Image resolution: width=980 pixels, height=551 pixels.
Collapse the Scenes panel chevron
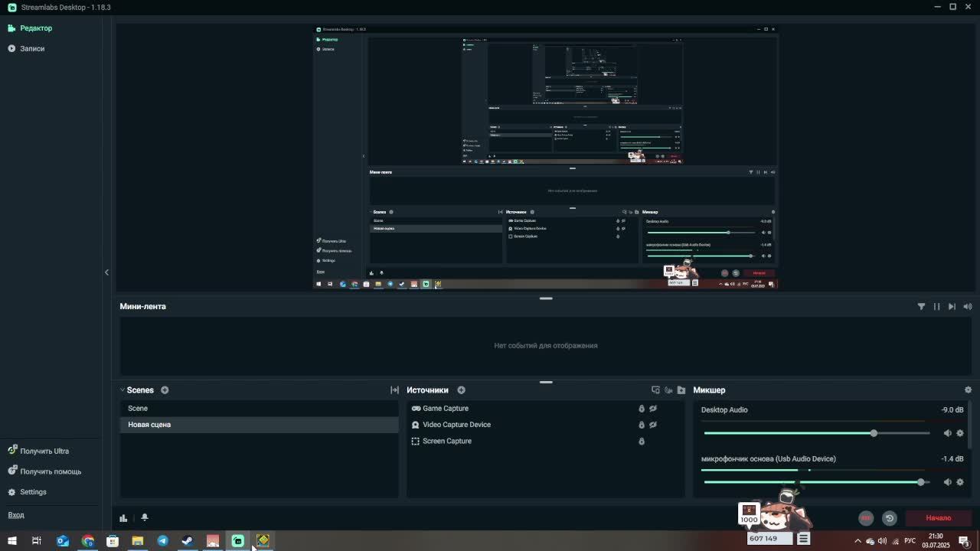point(122,390)
